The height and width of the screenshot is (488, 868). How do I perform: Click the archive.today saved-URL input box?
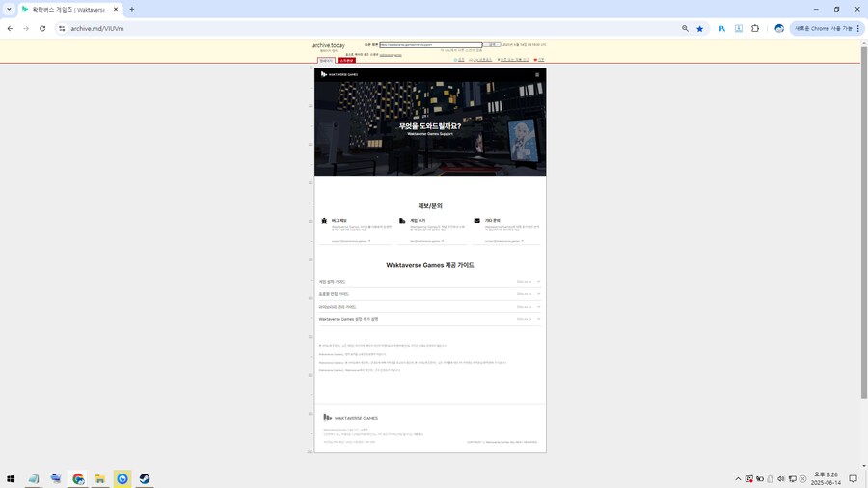pyautogui.click(x=431, y=44)
